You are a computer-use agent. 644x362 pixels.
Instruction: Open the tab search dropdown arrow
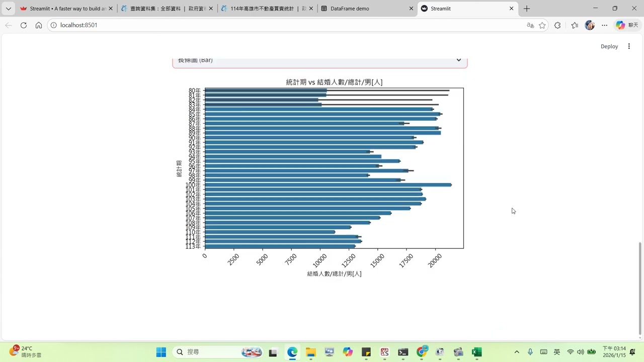[x=9, y=9]
